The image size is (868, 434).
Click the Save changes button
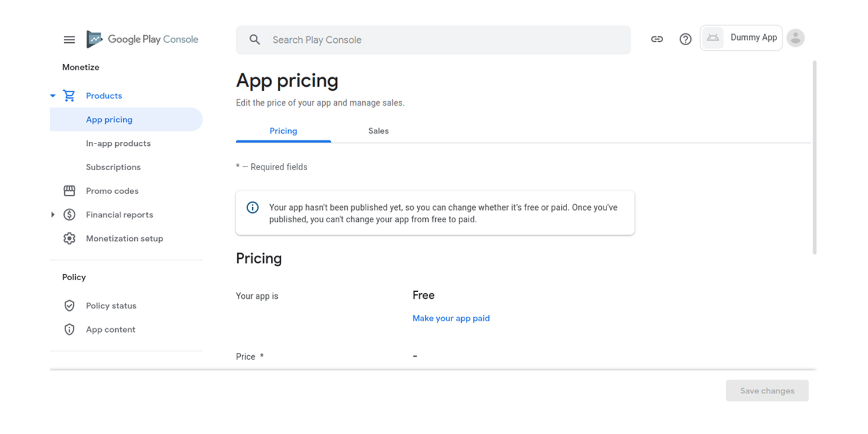coord(767,391)
